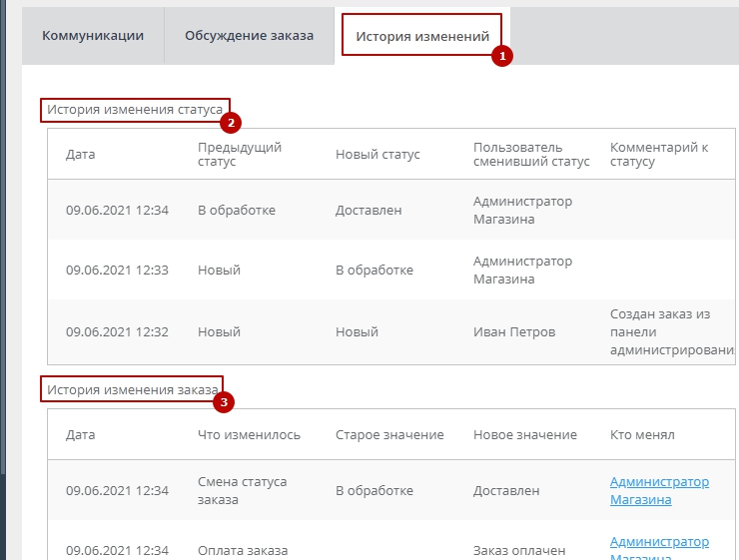The width and height of the screenshot is (739, 560).
Task: Click the red badge numbered 1
Action: tap(503, 57)
